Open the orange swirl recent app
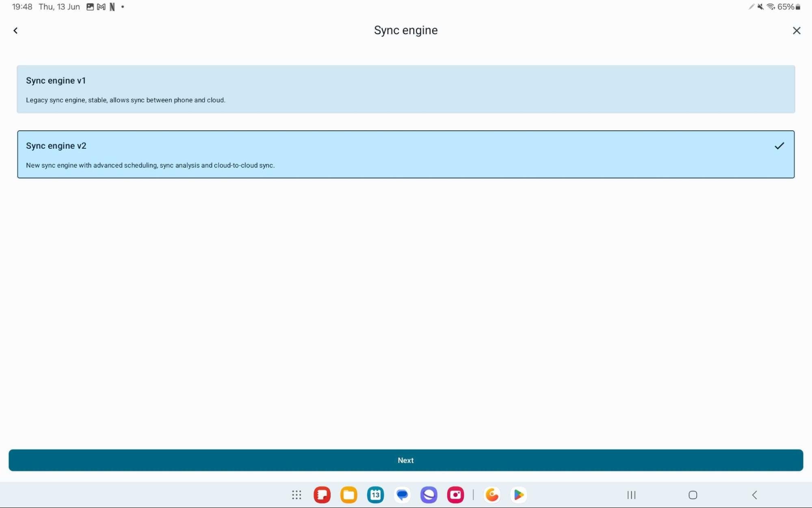 coord(492,495)
